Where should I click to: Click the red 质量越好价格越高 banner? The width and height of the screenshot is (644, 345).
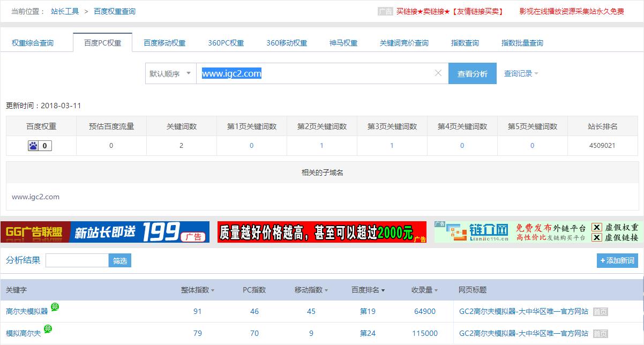321,232
